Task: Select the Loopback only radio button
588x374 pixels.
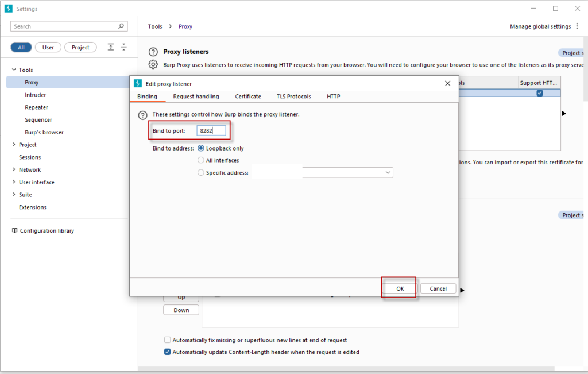Action: 201,148
